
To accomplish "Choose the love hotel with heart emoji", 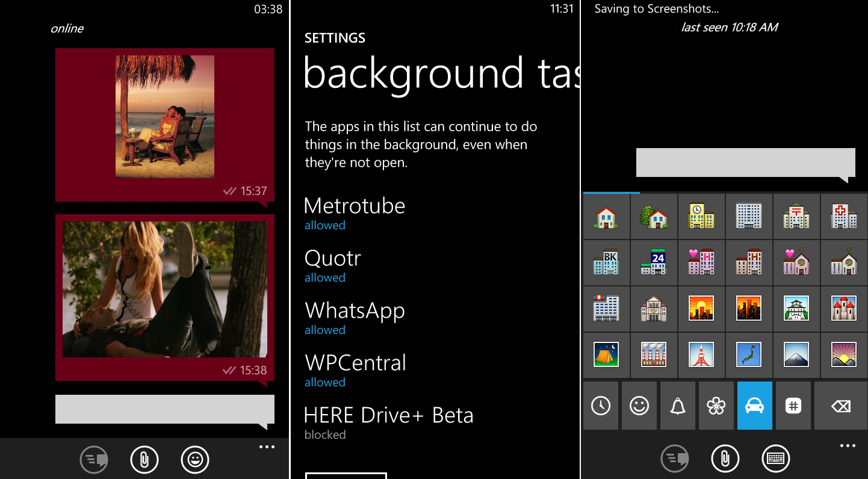I will click(x=701, y=262).
